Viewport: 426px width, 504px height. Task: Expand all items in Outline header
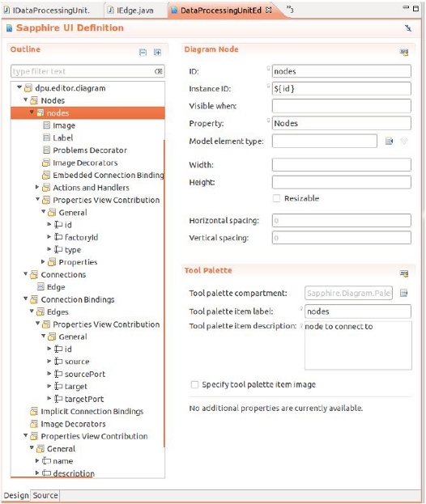157,52
